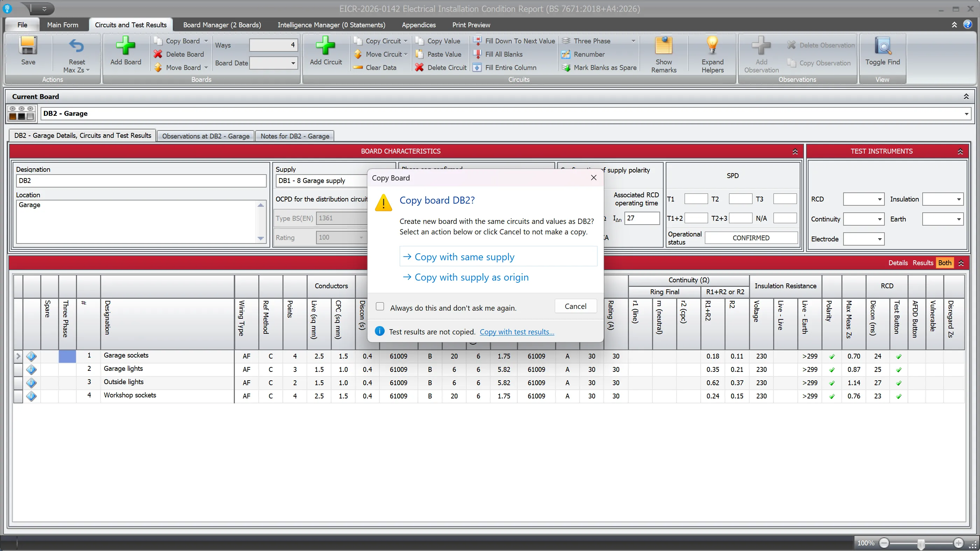Open the Board Date dropdown
This screenshot has width=980, height=551.
point(293,63)
